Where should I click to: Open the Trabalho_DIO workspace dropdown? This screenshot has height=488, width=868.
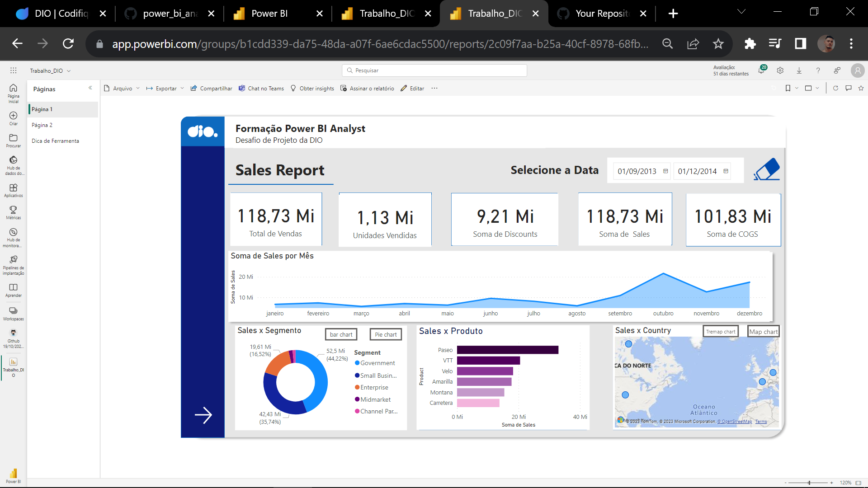coord(69,70)
